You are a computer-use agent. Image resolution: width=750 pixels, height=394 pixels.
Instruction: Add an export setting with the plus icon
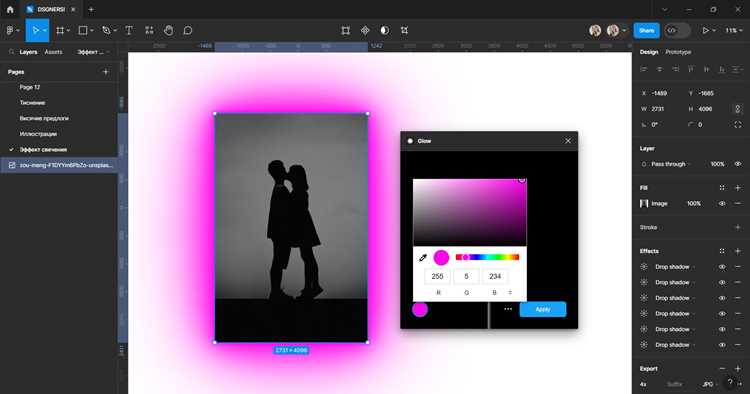(x=738, y=369)
